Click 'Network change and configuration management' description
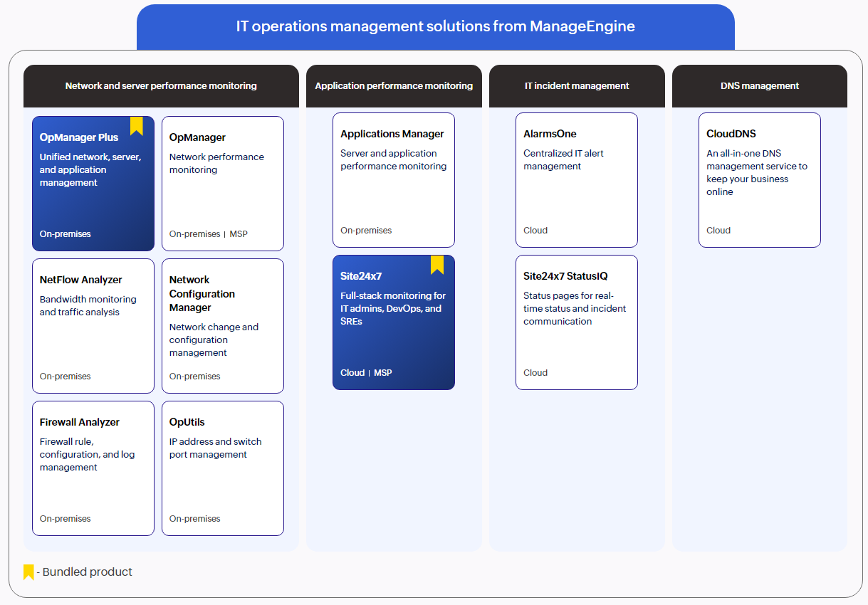Screen dimensions: 868x605 tap(214, 340)
